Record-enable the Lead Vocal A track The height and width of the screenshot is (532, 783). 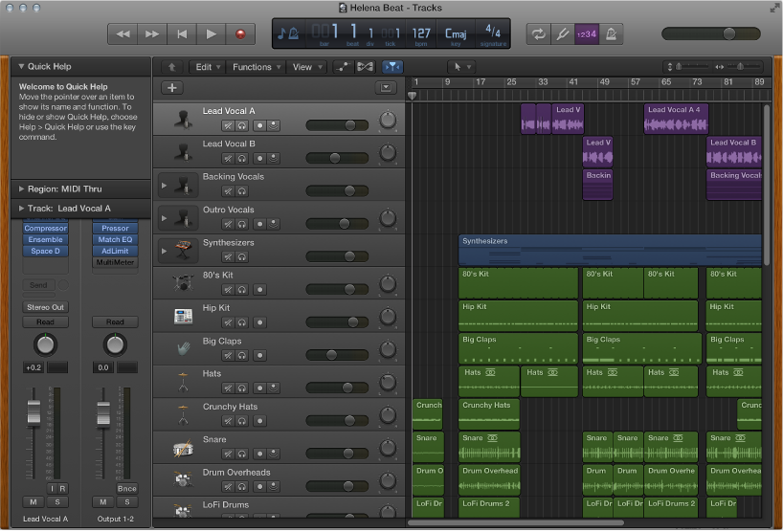point(259,125)
